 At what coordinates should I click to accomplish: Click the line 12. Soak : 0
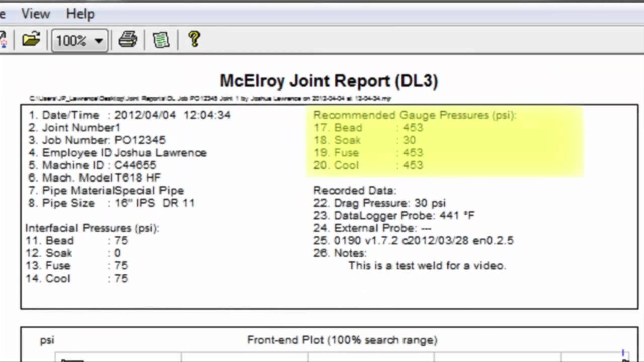click(x=73, y=253)
